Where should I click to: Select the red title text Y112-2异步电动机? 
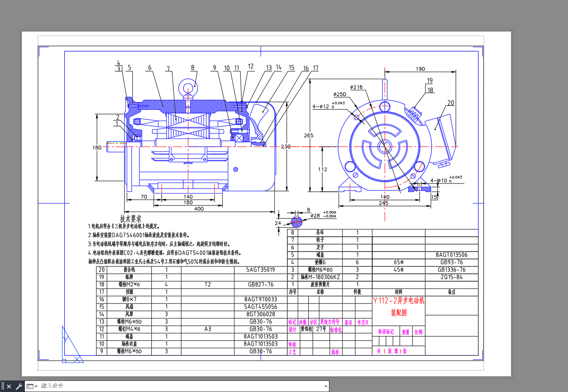coord(398,300)
